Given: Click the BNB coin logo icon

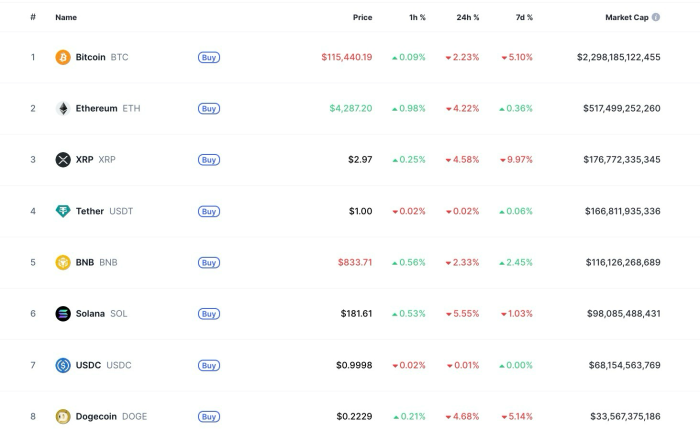Looking at the screenshot, I should [63, 262].
